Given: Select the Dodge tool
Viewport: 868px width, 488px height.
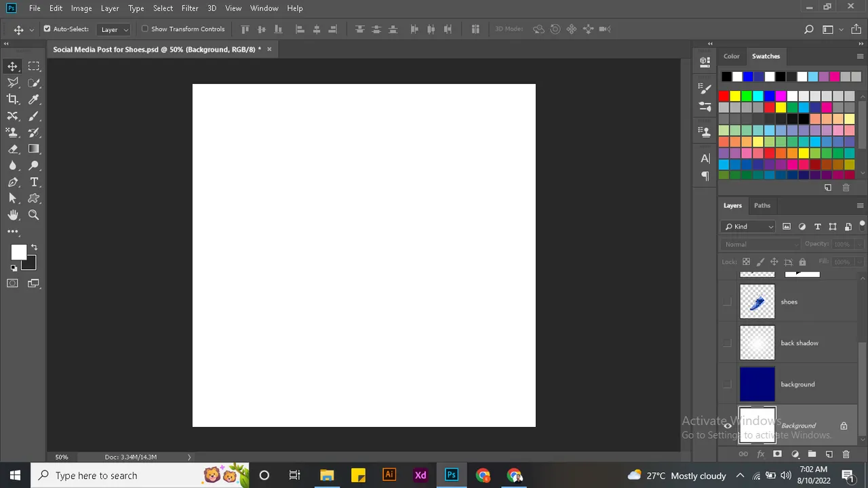Looking at the screenshot, I should point(34,166).
